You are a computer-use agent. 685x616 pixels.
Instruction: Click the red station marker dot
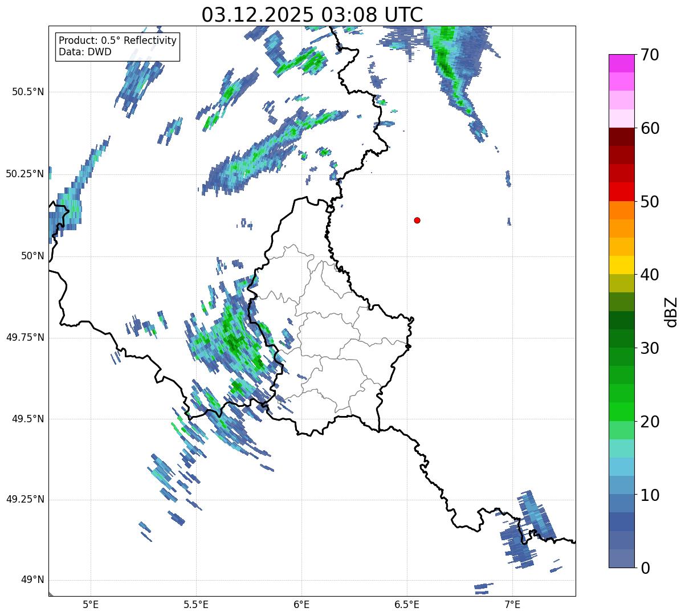(x=417, y=220)
